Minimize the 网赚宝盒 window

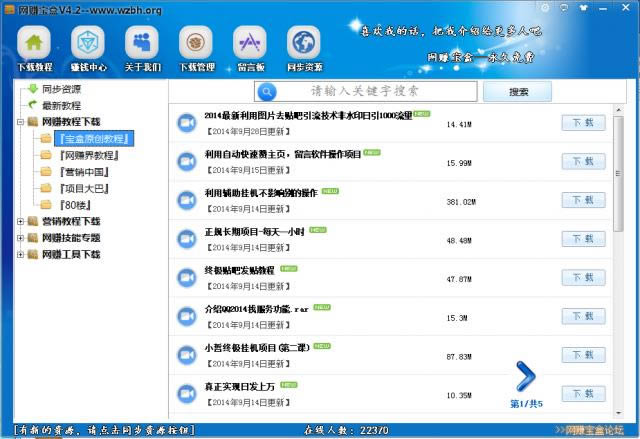pyautogui.click(x=603, y=7)
